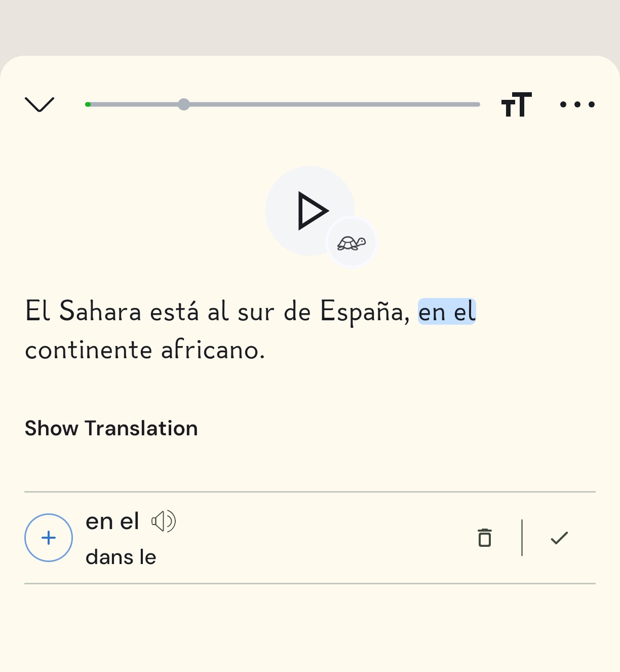Play the sentence audio
This screenshot has width=620, height=672.
click(x=310, y=211)
